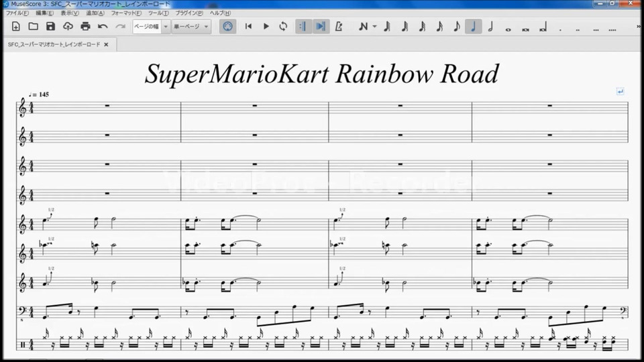Toggle play repeats button
Screen dimensions: 644x362
303,27
